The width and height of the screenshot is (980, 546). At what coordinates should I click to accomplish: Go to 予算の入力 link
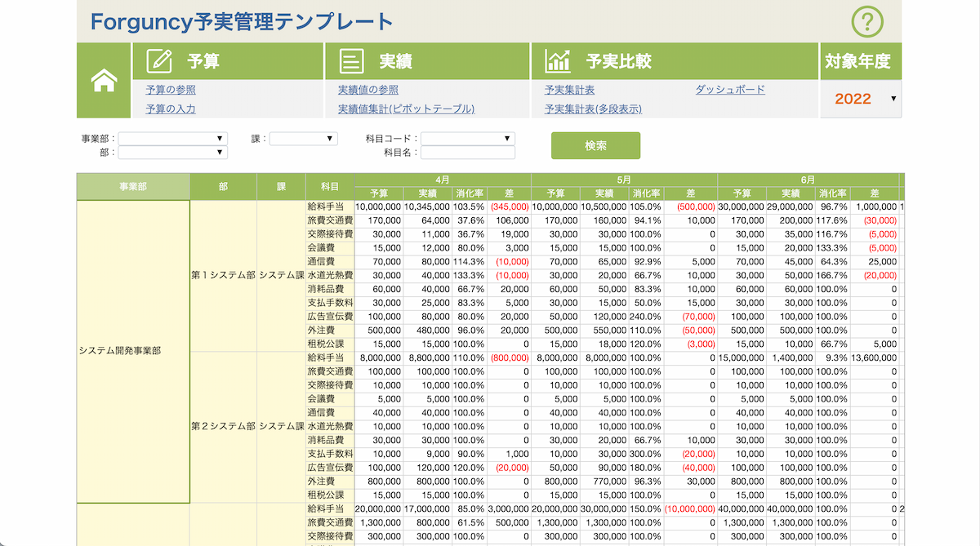171,109
